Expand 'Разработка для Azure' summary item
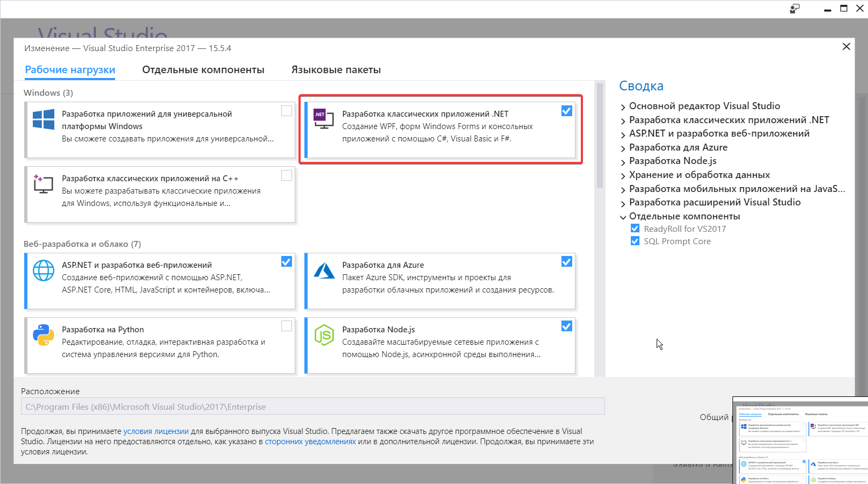 point(623,148)
